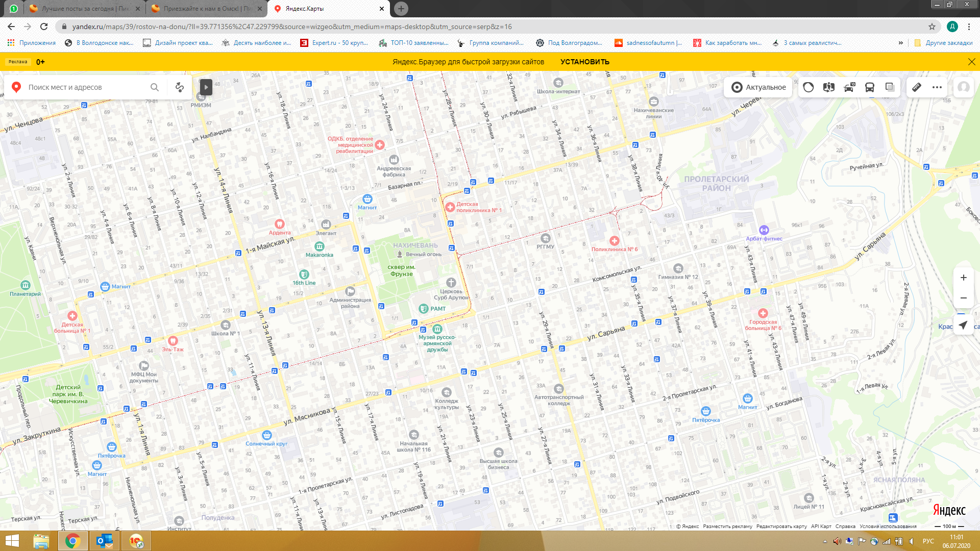Image resolution: width=980 pixels, height=551 pixels.
Task: Open panoramas and street view layer
Action: (828, 87)
